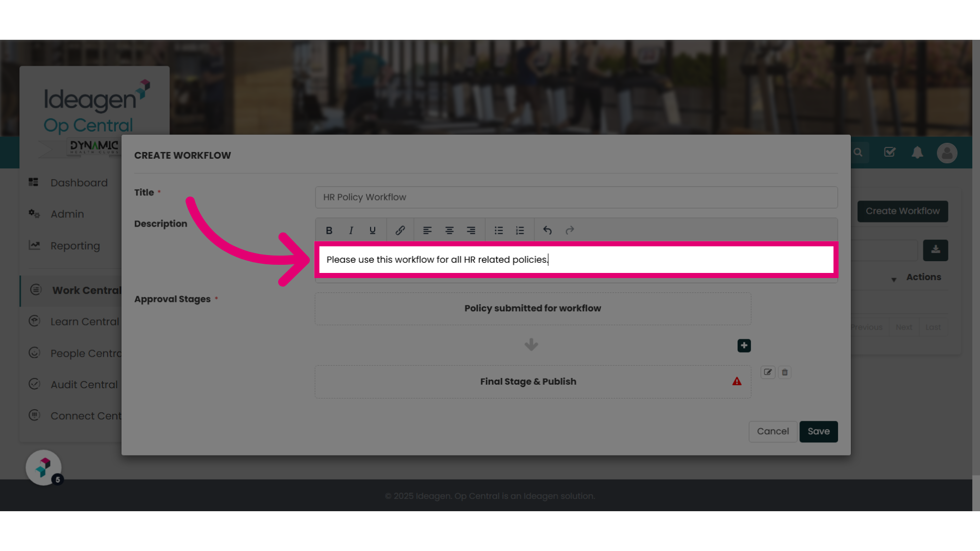Go to Next page in pagination
This screenshot has width=980, height=551.
point(904,328)
